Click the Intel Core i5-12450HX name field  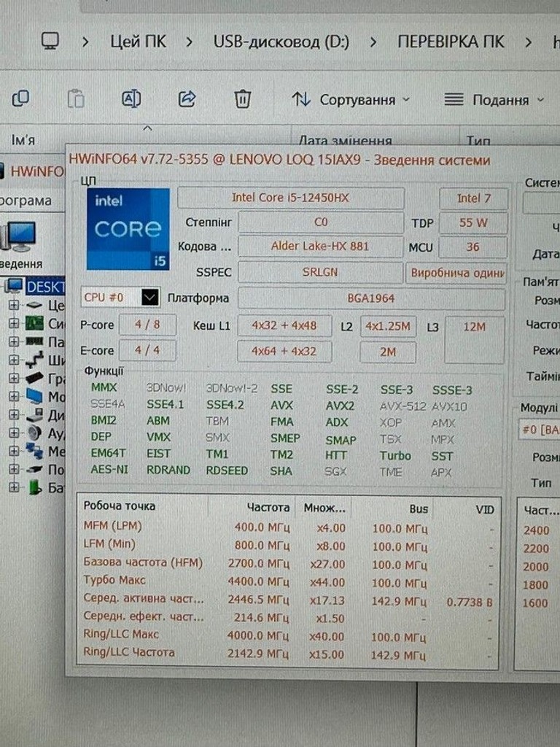[x=290, y=198]
